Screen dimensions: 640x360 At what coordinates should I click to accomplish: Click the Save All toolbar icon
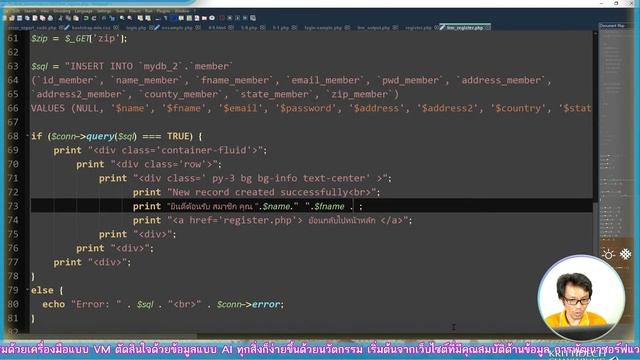point(27,18)
